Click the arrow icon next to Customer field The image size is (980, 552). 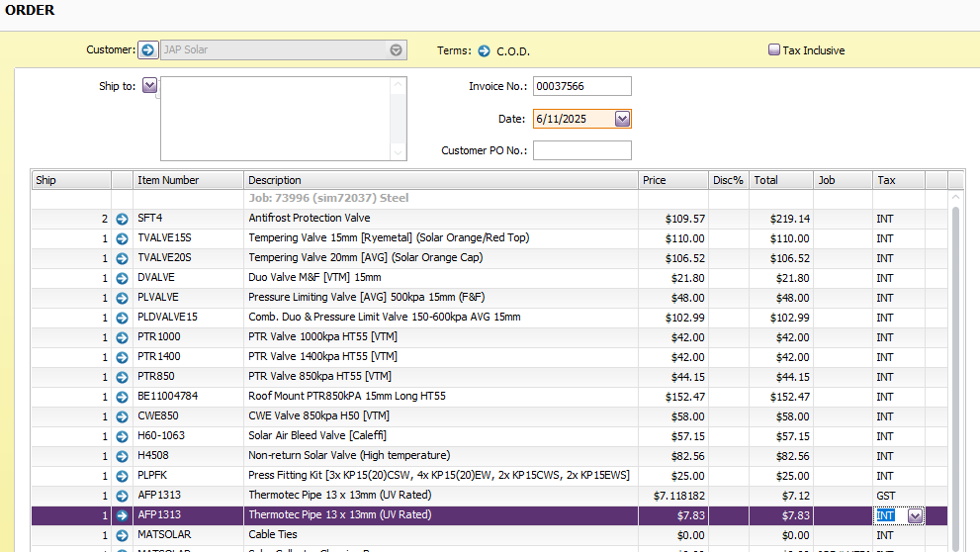coord(148,49)
